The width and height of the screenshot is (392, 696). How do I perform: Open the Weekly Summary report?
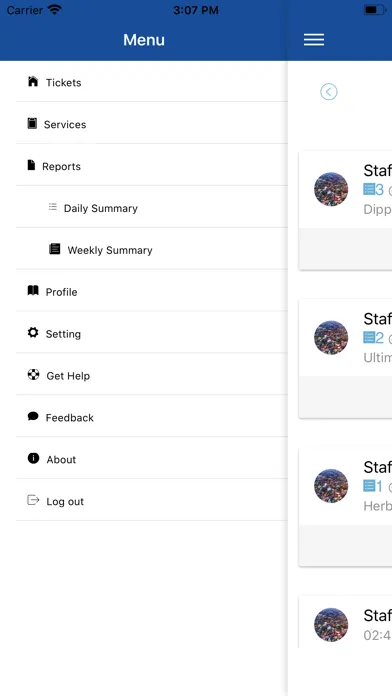(x=152, y=249)
